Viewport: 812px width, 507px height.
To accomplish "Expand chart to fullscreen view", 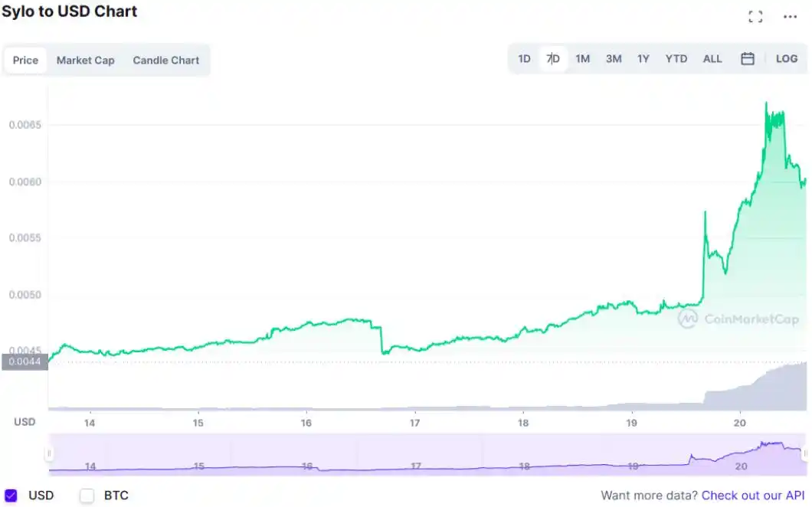I will [x=755, y=15].
